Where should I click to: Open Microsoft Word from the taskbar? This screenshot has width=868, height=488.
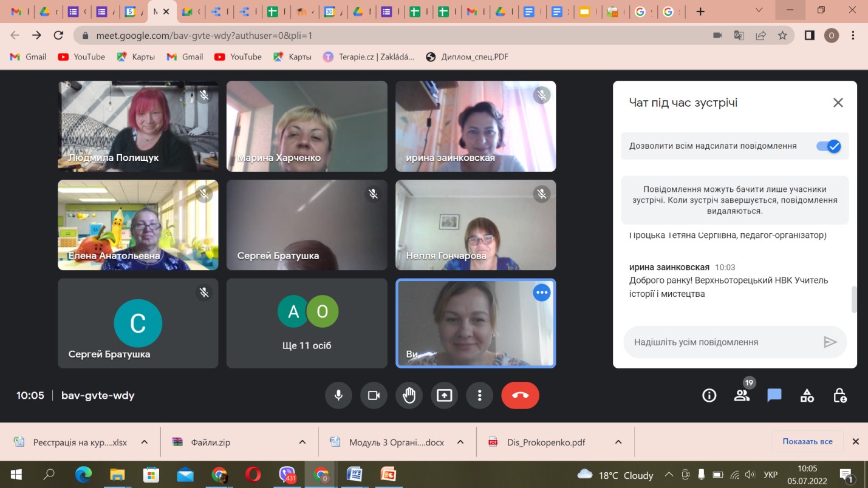354,475
